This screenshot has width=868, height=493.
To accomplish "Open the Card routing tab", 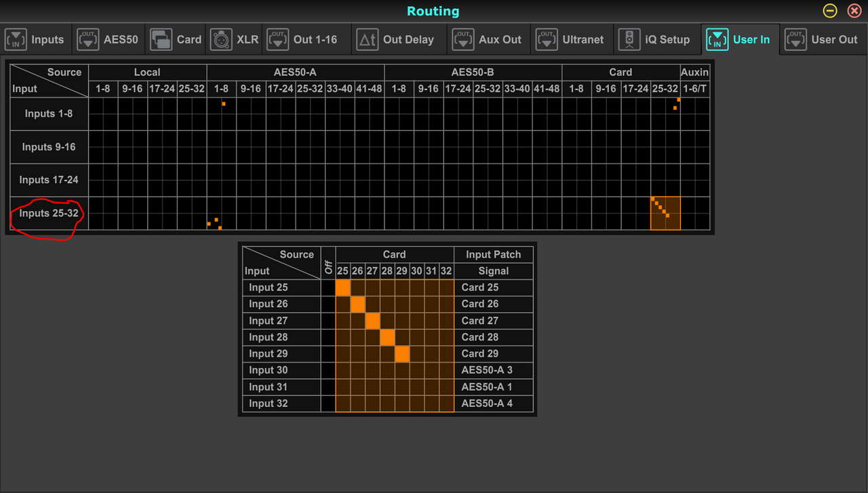I will coord(176,39).
